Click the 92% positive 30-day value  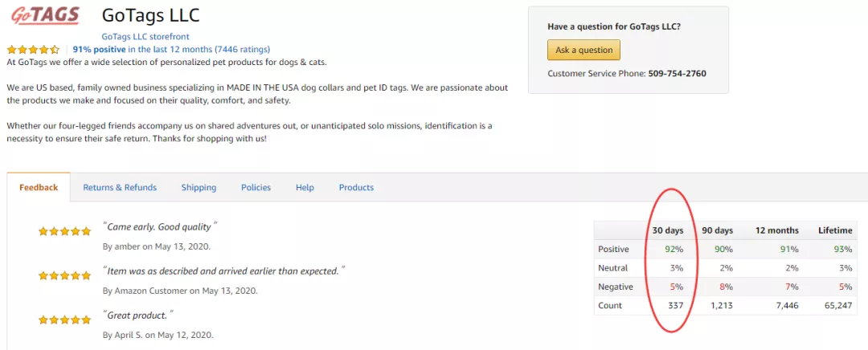[x=674, y=249]
